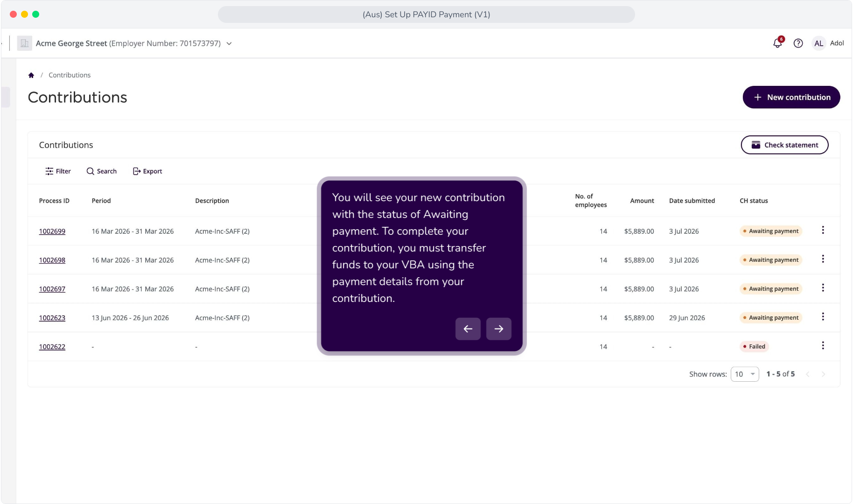Expand the Acme George Street employer dropdown
The height and width of the screenshot is (504, 853).
click(229, 43)
